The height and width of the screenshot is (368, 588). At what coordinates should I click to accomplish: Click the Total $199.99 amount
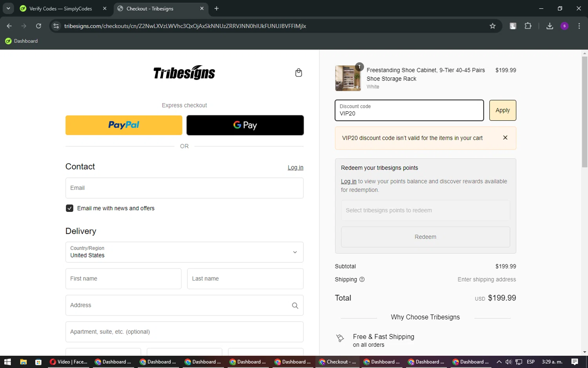pyautogui.click(x=502, y=298)
